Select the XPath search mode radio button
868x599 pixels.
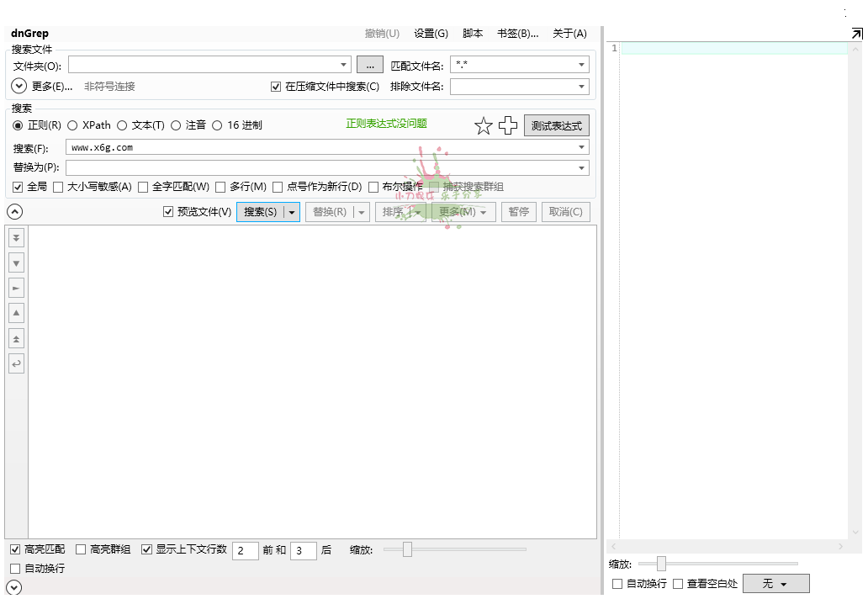72,125
